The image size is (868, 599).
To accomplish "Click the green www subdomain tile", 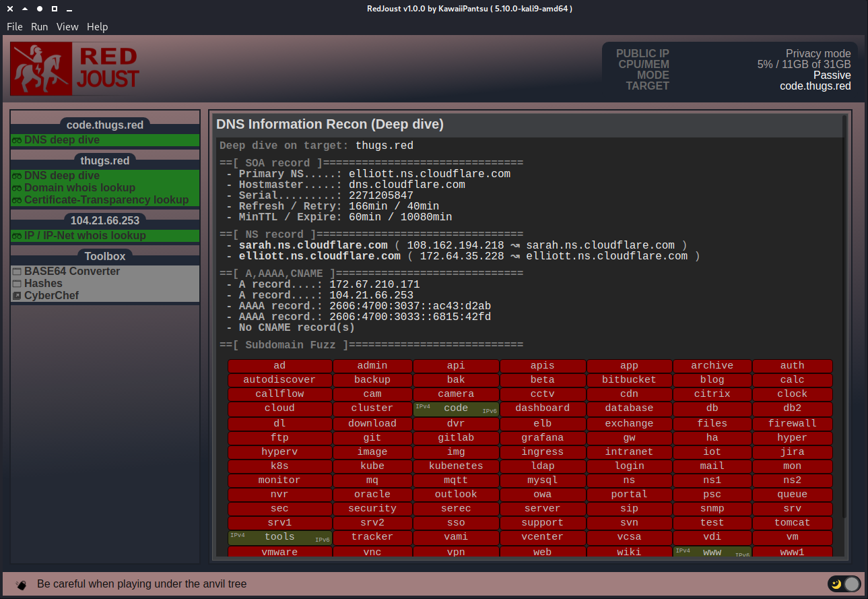I will [x=712, y=552].
